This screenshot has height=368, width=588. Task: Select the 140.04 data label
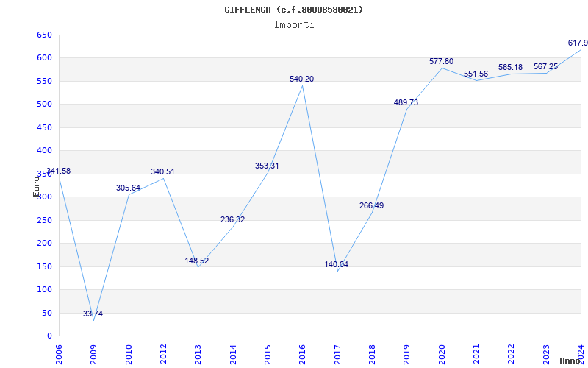coord(337,264)
